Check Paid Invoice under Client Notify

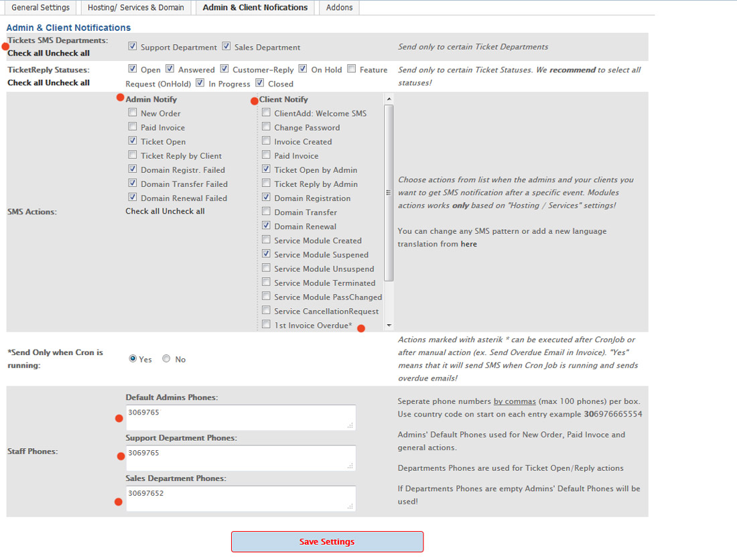pos(267,155)
